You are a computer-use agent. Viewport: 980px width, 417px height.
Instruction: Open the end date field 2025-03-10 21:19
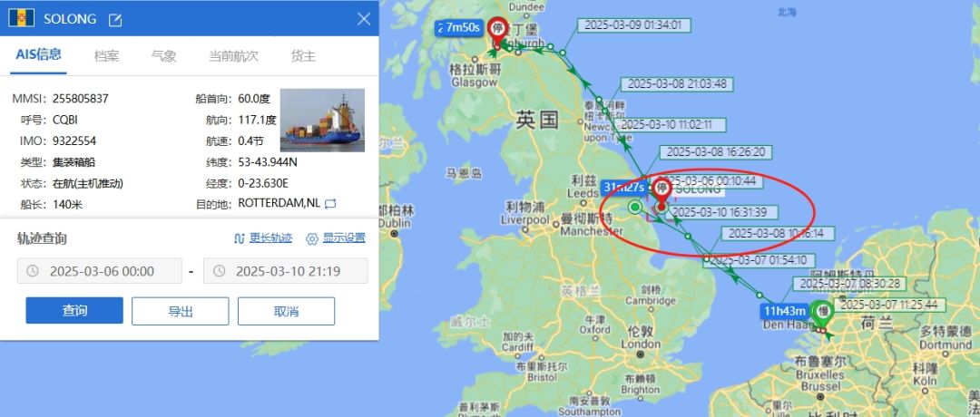286,271
